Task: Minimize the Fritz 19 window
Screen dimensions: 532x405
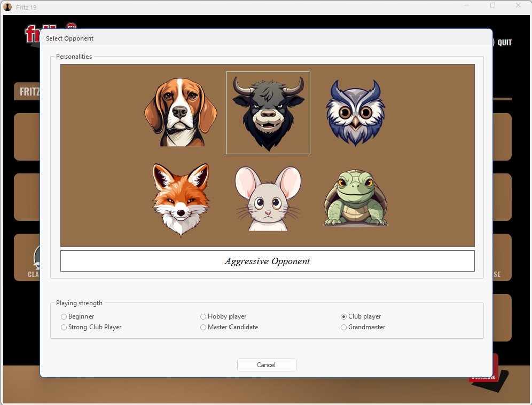Action: click(x=467, y=5)
